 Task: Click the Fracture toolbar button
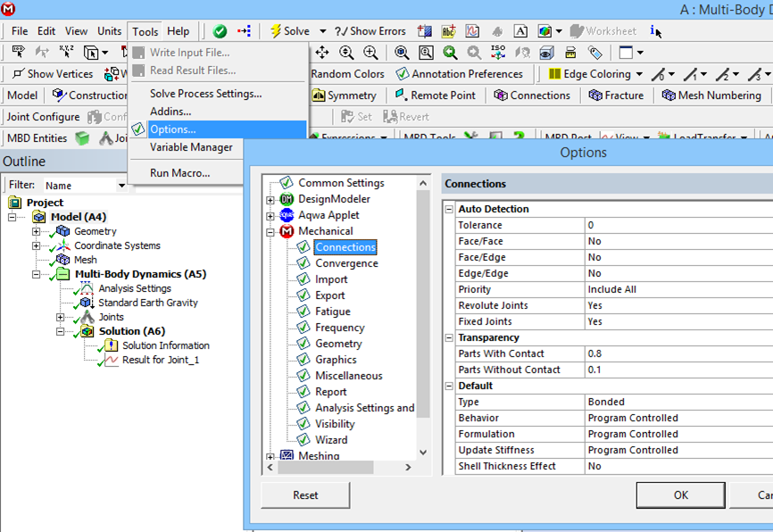[x=616, y=96]
